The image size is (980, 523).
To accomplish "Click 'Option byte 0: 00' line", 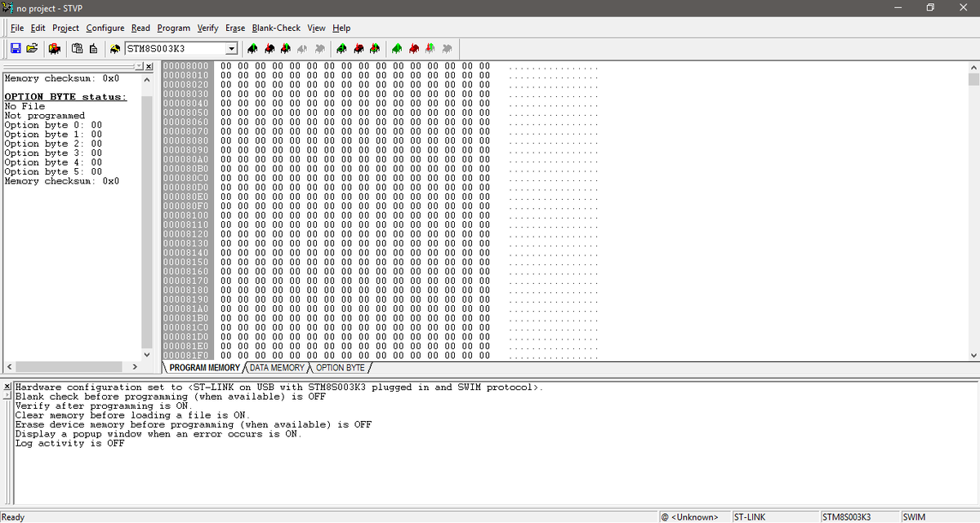I will pyautogui.click(x=53, y=125).
